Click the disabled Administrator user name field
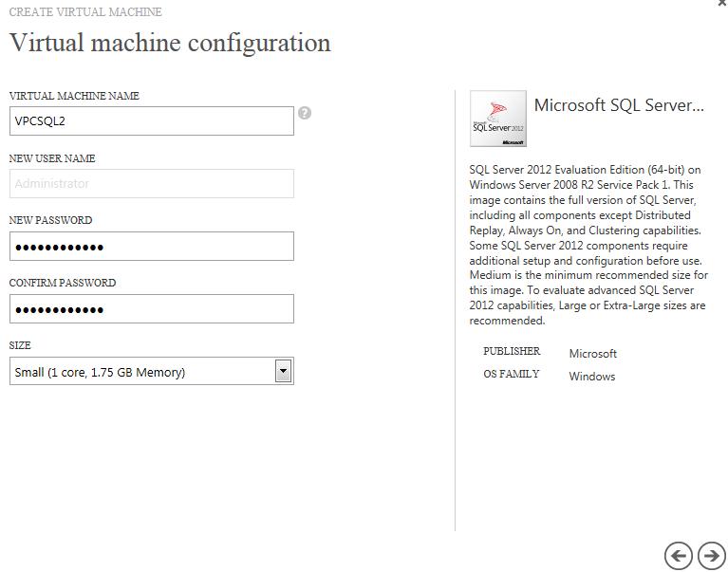Screen dimensions: 728x572 pyautogui.click(x=152, y=184)
